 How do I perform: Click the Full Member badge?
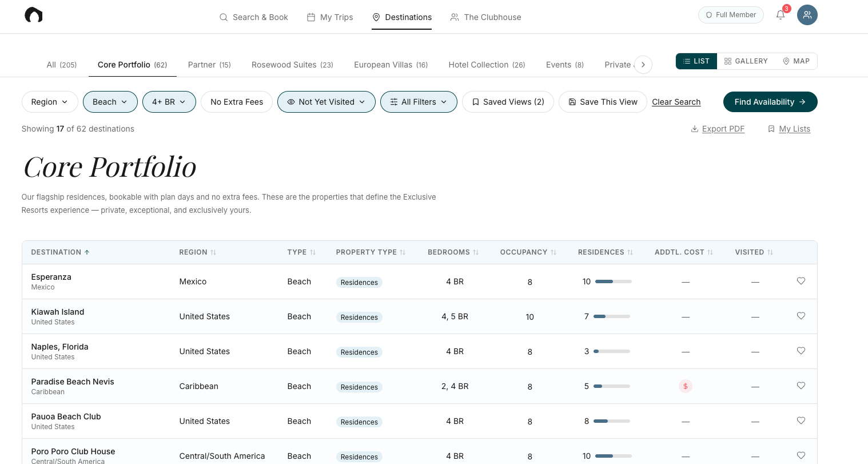pos(731,15)
